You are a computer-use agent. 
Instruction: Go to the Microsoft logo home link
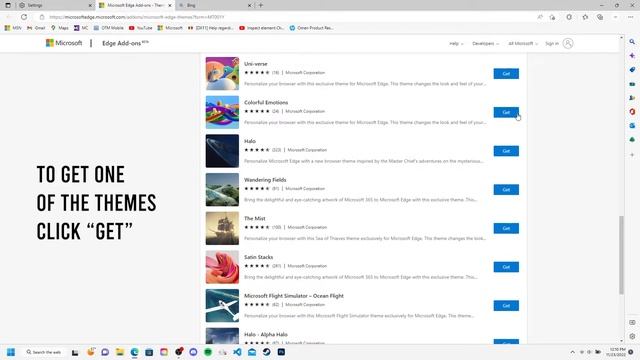point(64,43)
